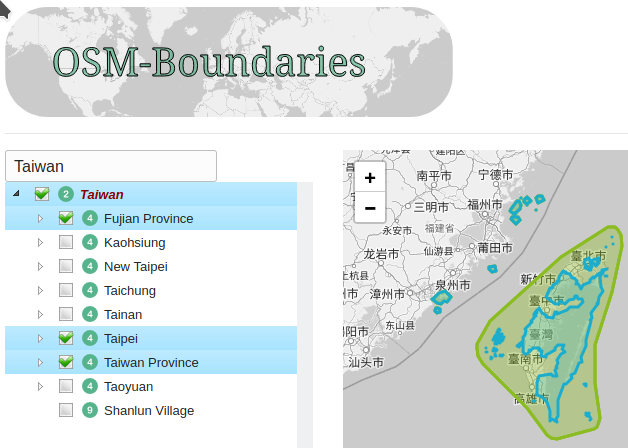Screen dimensions: 628x448
Task: Click the admin level 2 badge for Taiwan
Action: (66, 195)
